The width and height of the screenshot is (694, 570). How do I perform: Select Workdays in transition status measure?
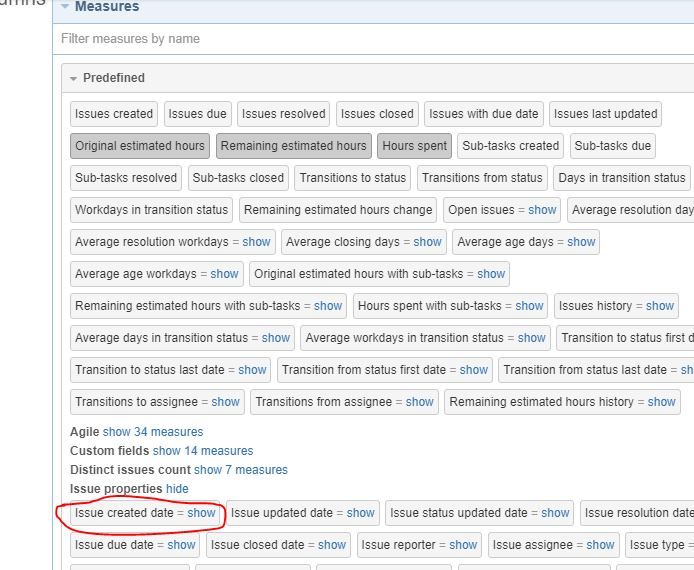click(151, 209)
